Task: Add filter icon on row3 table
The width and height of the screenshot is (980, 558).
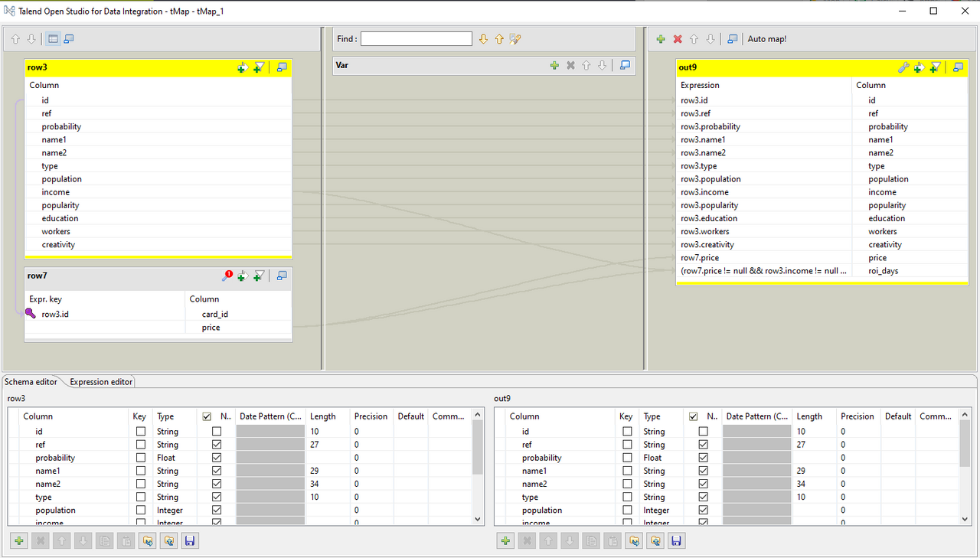Action: pos(259,67)
